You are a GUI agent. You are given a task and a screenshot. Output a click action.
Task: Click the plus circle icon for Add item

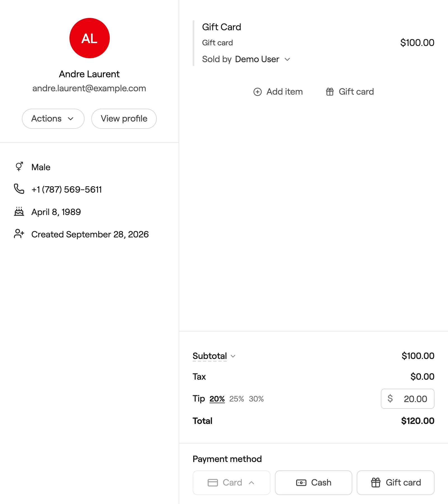point(257,92)
